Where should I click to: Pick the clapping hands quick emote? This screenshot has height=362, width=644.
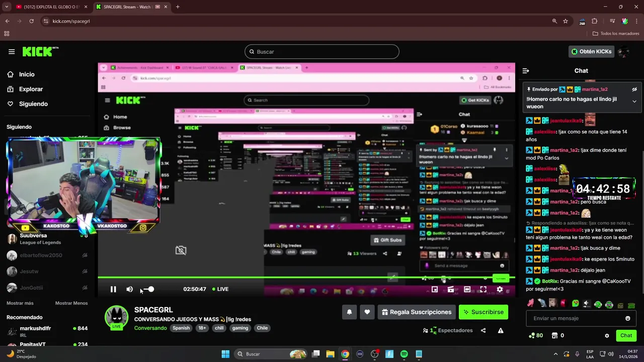(x=530, y=303)
